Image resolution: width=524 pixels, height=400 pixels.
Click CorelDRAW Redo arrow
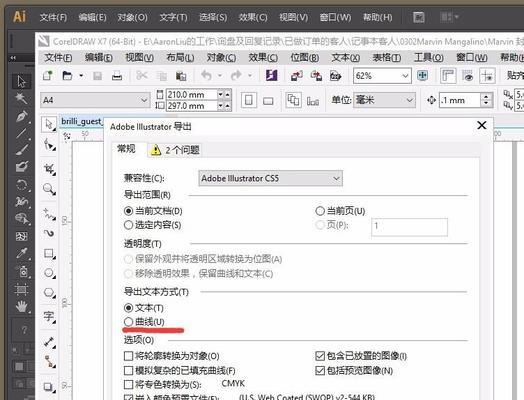[x=236, y=76]
